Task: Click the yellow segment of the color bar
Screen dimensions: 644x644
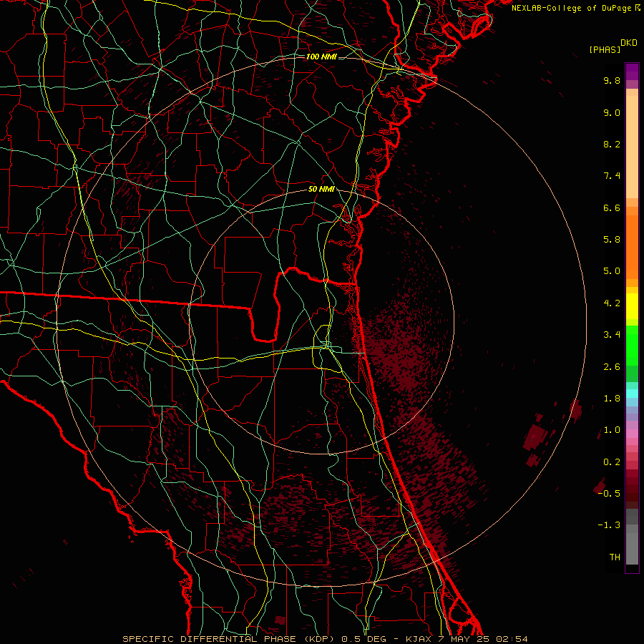Action: click(x=632, y=306)
